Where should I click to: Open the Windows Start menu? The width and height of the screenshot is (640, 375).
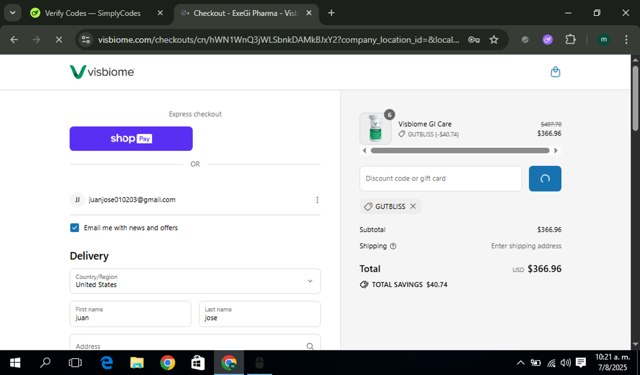click(x=15, y=362)
